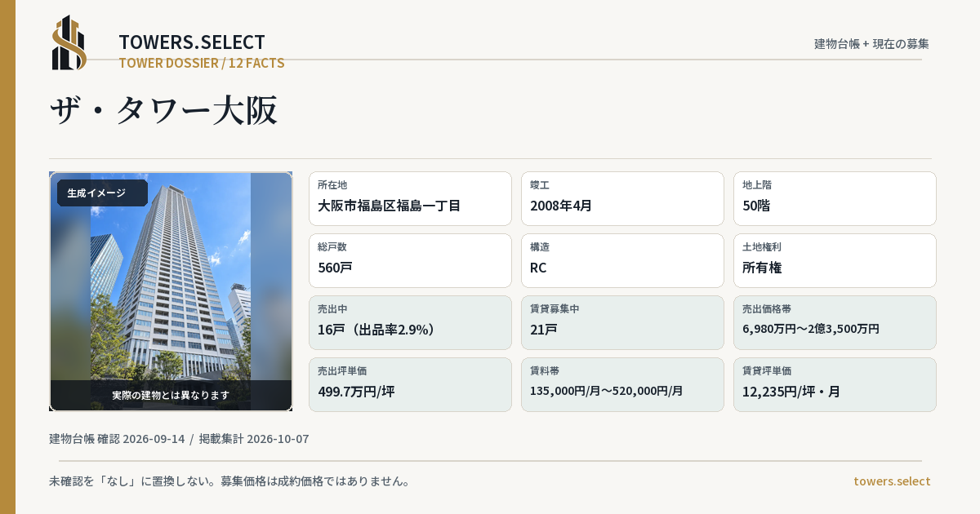Select the 土地権利 所有権 card
The image size is (980, 514).
tap(835, 260)
